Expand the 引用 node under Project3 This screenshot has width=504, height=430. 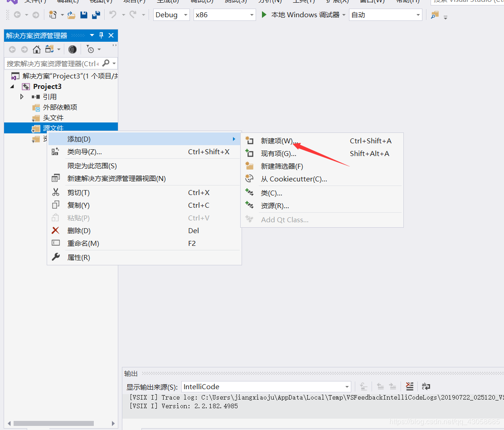click(x=21, y=97)
